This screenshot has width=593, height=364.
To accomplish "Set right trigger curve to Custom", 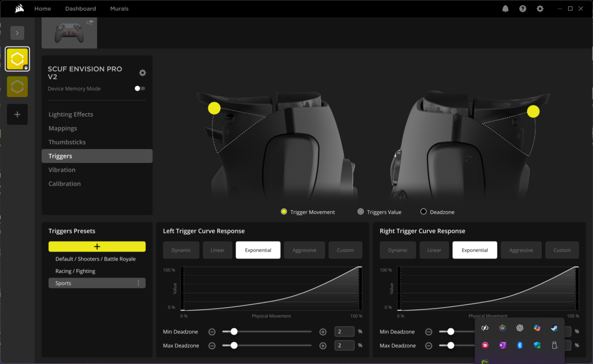I will (x=562, y=250).
